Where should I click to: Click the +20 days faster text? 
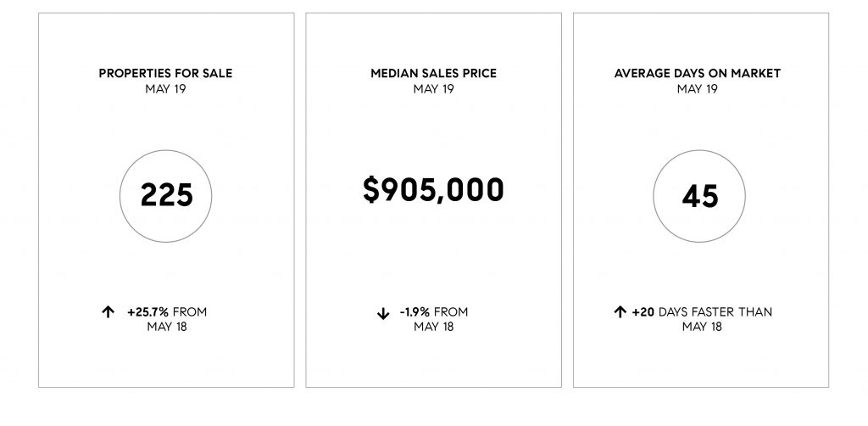tap(702, 312)
